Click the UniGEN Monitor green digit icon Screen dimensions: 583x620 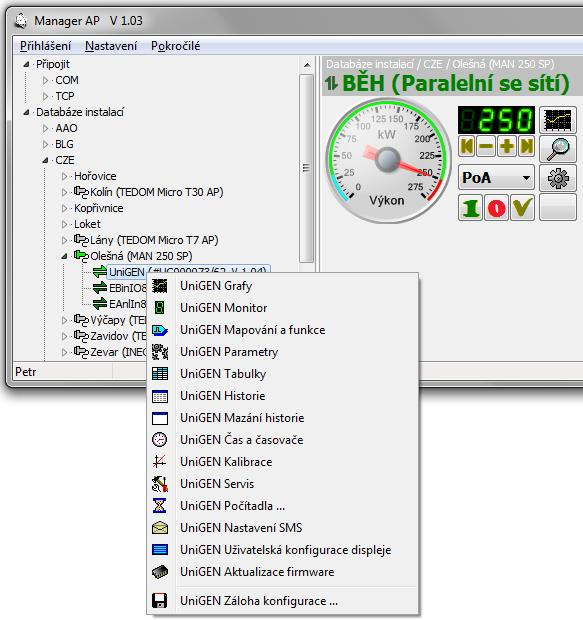[159, 308]
